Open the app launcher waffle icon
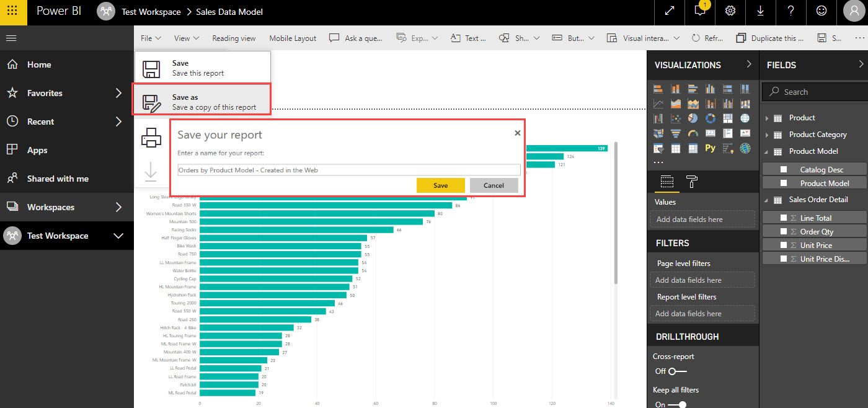Viewport: 868px width, 408px height. tap(13, 12)
